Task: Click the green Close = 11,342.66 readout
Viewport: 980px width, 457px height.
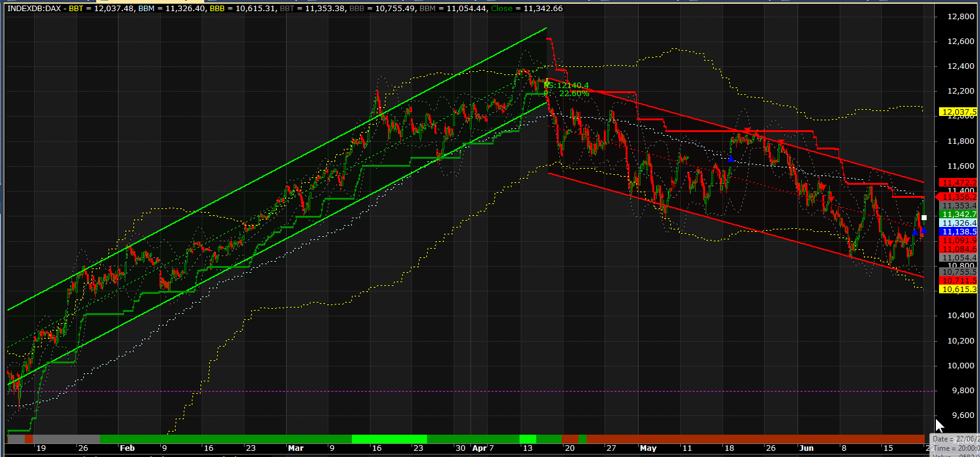Action: [x=527, y=8]
